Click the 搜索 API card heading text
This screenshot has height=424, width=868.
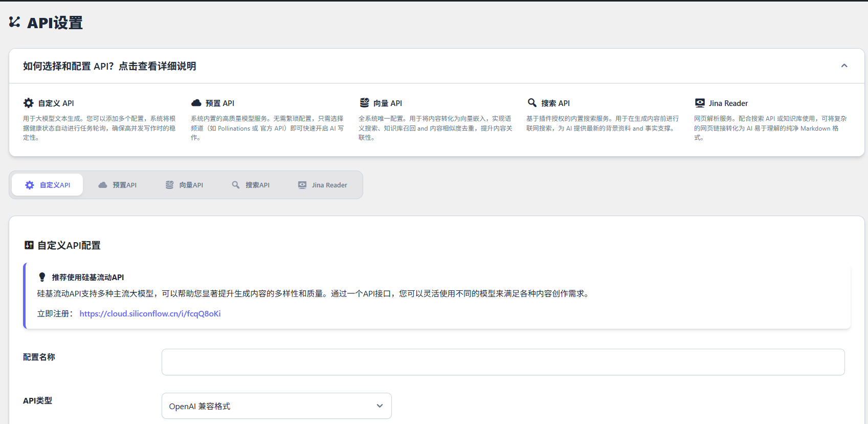click(555, 103)
